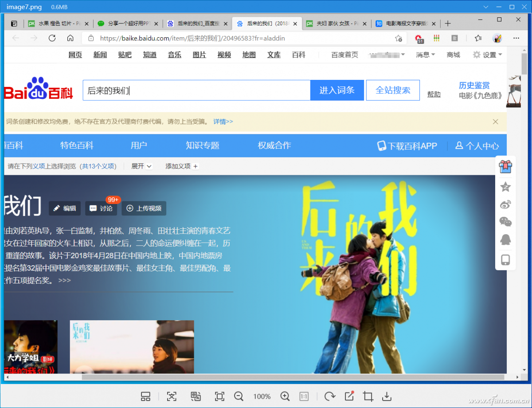Click the star collect icon in side panel
The image size is (532, 408).
coord(505,186)
